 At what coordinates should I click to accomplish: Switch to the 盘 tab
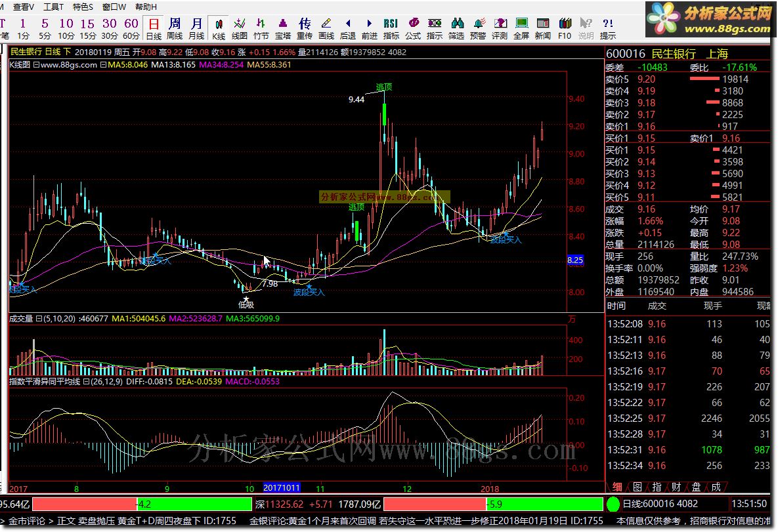click(x=696, y=487)
